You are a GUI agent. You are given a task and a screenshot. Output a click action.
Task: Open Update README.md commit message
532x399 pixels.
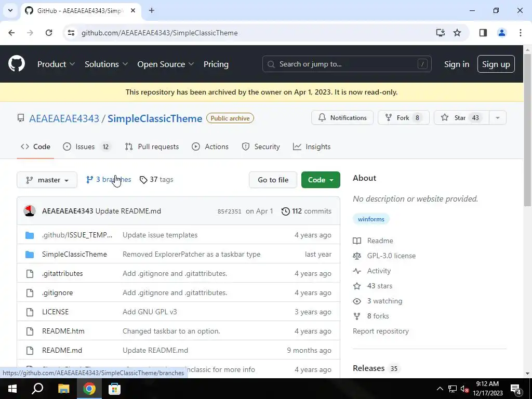pyautogui.click(x=128, y=211)
